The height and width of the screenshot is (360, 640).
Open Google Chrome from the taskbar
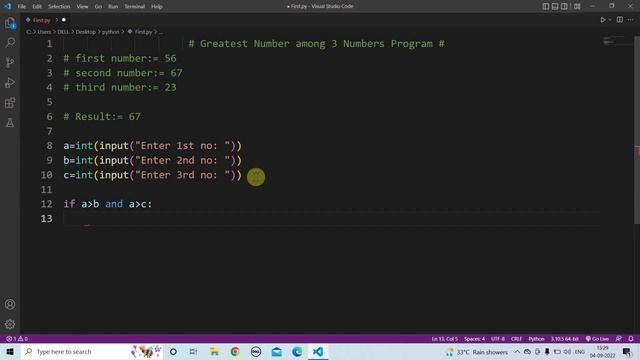(235, 351)
